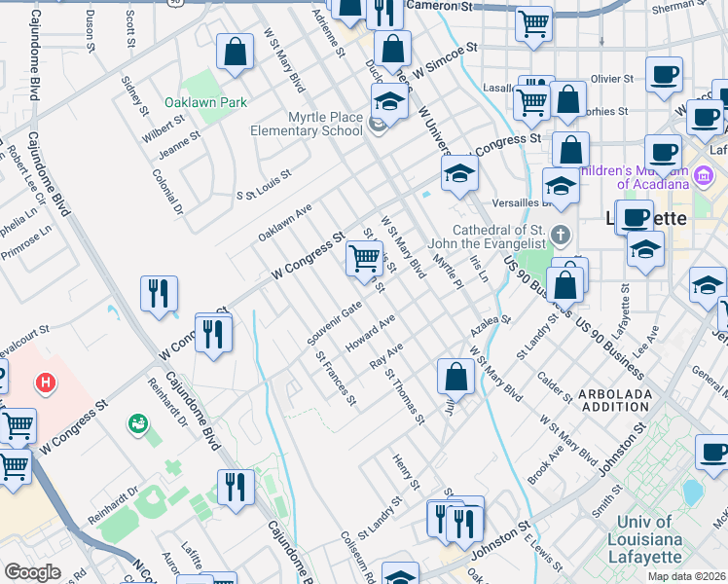Viewport: 728px width, 584px height.
Task: Select graduation cap marker on W University Ave
Action: tap(459, 175)
